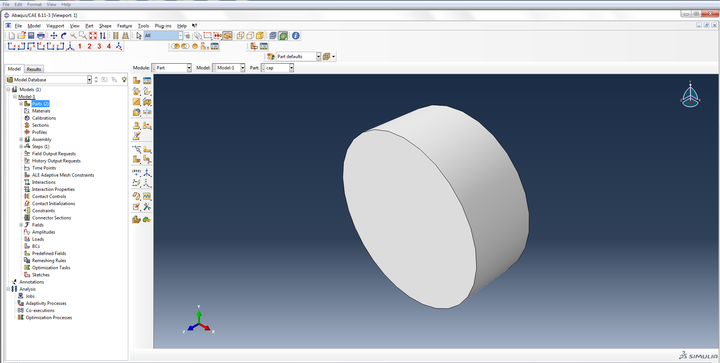The height and width of the screenshot is (363, 720).
Task: Open the Model Database dropdown
Action: point(49,79)
